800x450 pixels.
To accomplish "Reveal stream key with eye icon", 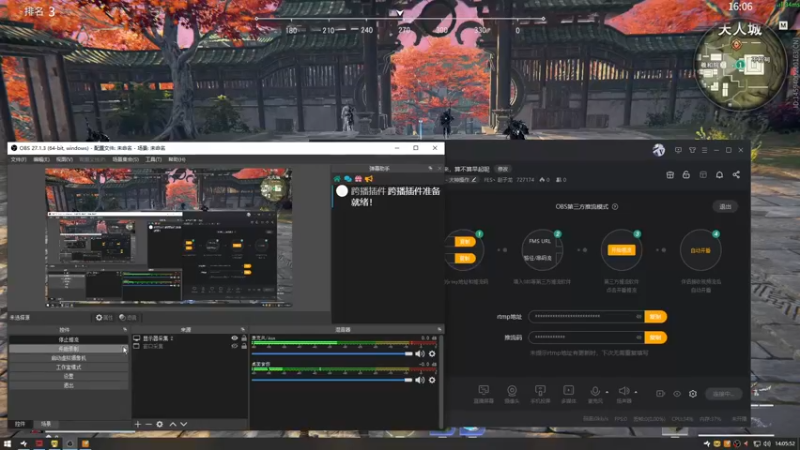I will click(639, 337).
